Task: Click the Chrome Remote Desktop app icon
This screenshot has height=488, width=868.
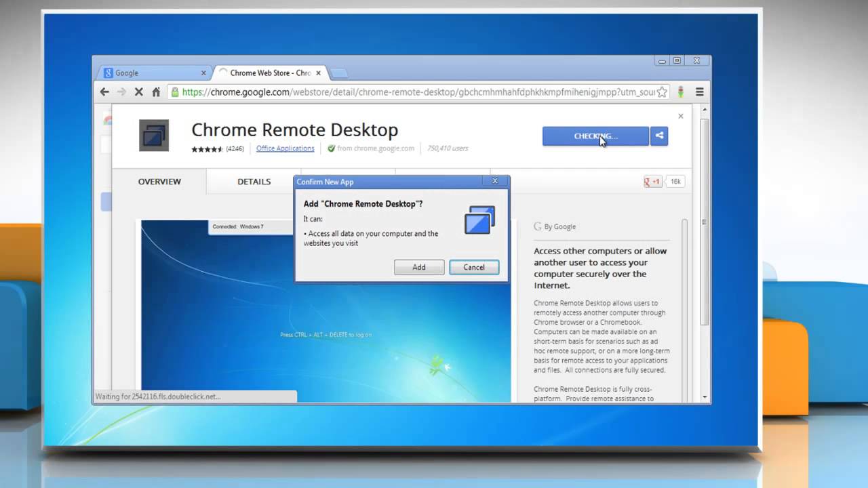Action: (154, 135)
